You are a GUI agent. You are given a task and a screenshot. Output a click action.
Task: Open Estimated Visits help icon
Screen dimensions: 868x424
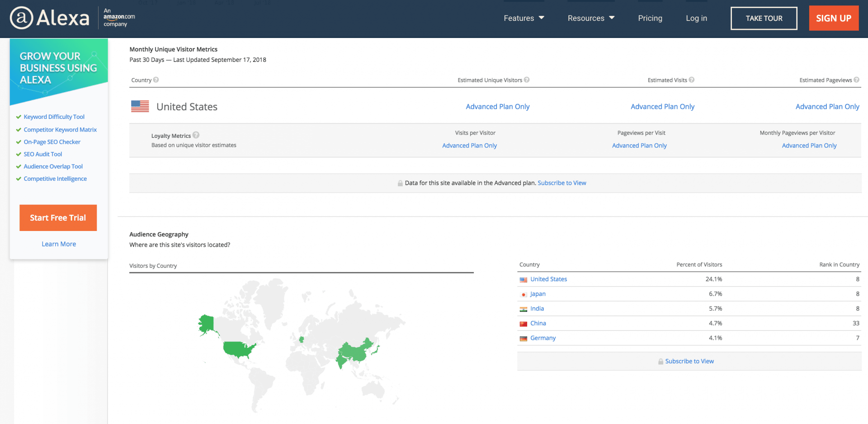[x=692, y=80]
